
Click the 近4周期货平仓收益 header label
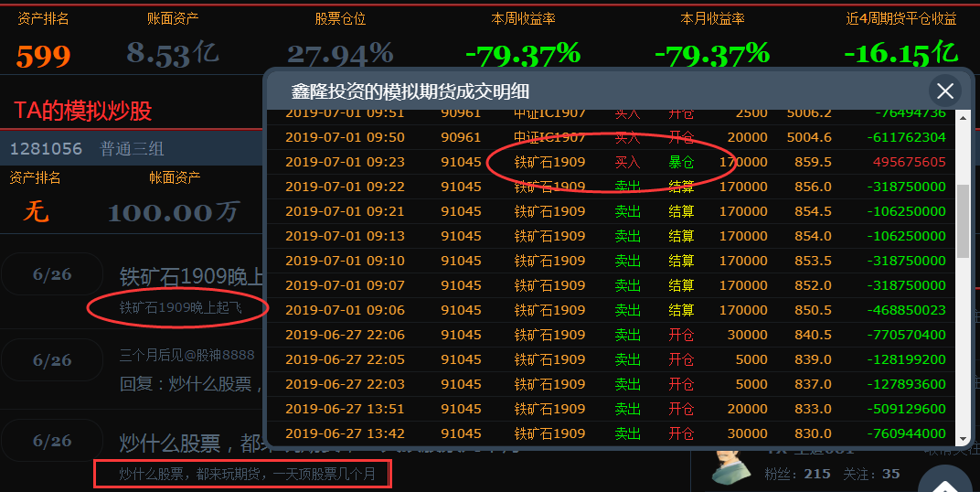900,19
